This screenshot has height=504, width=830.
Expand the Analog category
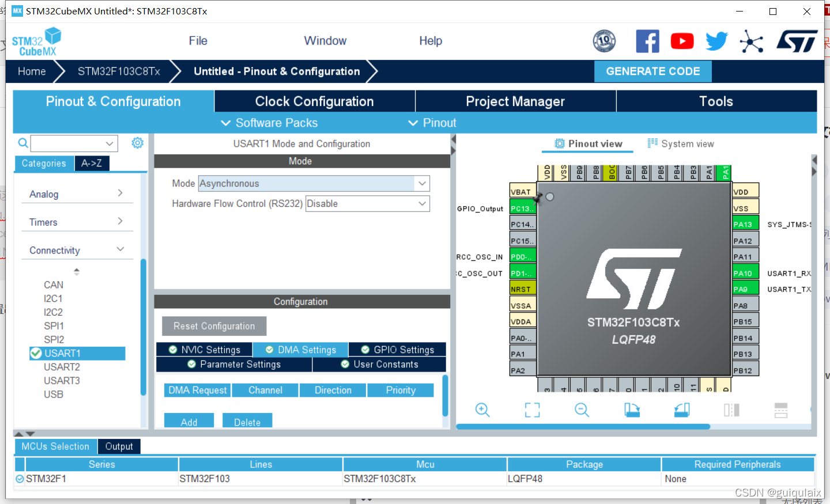pyautogui.click(x=77, y=194)
